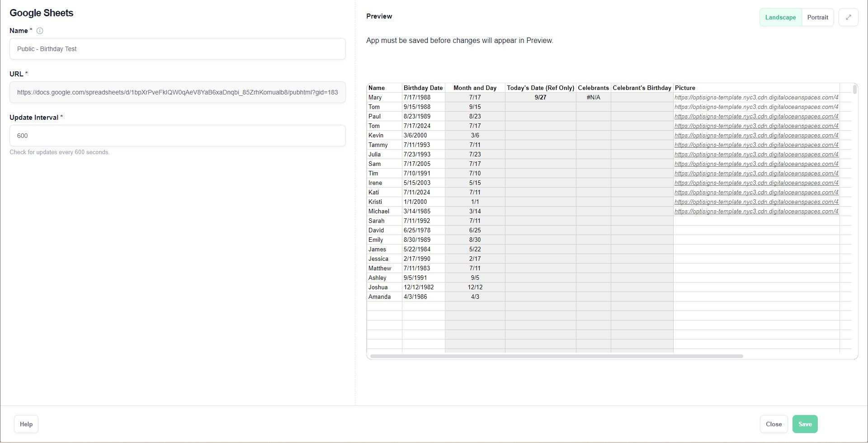Click the horizontal scrollbar under the sheet
The height and width of the screenshot is (443, 868).
(556, 356)
